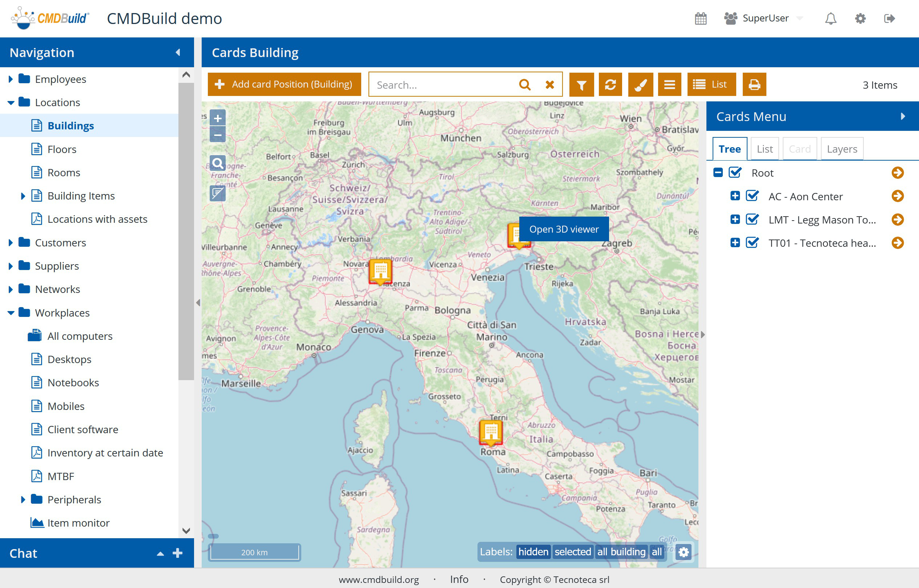Toggle the Root checkbox in tree
The height and width of the screenshot is (588, 919).
click(735, 173)
